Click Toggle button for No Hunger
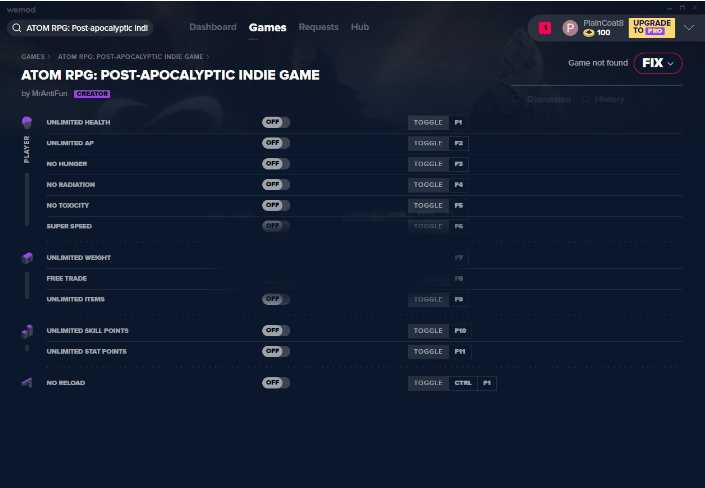The height and width of the screenshot is (488, 705). pyautogui.click(x=428, y=164)
